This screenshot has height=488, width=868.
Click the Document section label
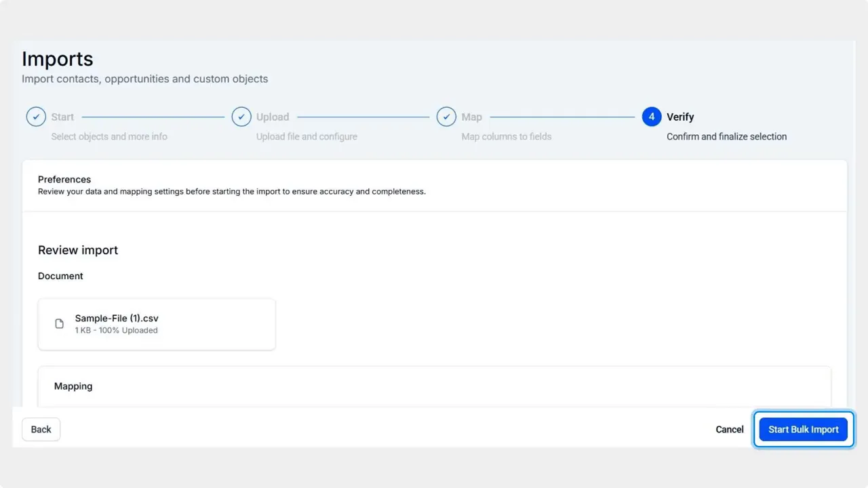pos(60,276)
